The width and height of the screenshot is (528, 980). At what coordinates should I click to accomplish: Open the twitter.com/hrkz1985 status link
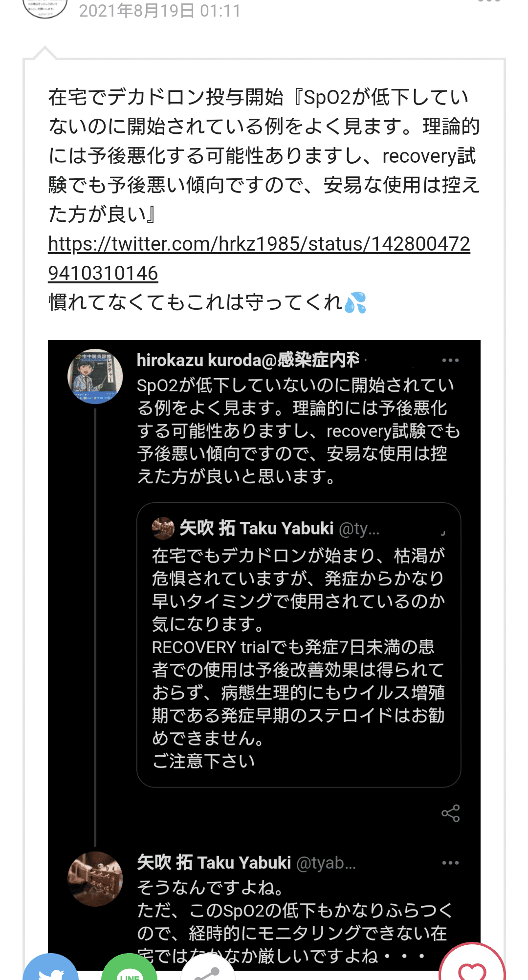(x=259, y=244)
